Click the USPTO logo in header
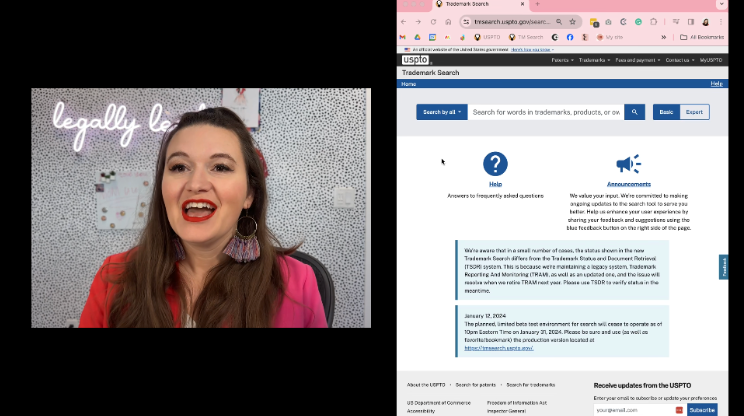744x416 pixels. click(415, 60)
